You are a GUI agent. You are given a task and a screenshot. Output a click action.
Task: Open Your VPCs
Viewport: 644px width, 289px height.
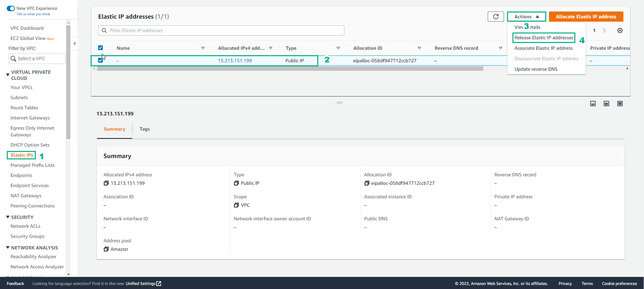(21, 87)
